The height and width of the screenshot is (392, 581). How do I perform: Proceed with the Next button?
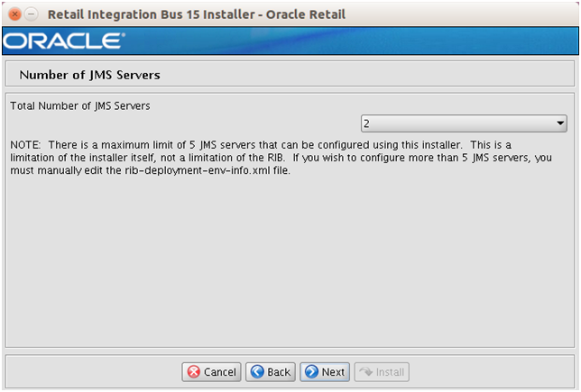[x=325, y=371]
